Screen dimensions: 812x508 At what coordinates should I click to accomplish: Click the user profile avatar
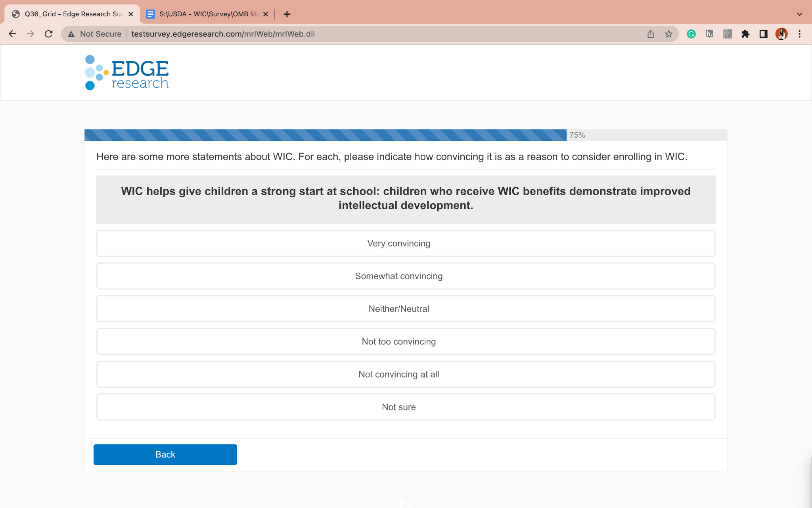[781, 34]
